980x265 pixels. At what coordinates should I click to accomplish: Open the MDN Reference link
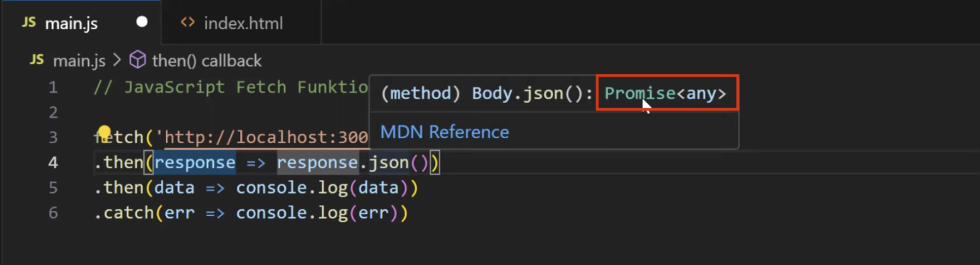point(445,132)
